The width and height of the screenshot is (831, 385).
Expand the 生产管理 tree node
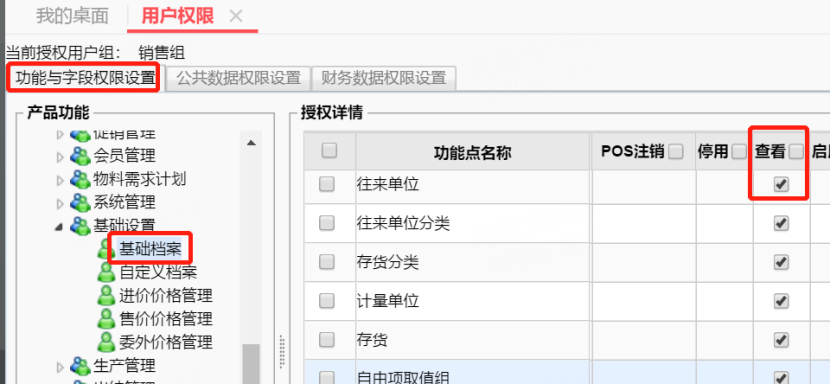click(60, 366)
